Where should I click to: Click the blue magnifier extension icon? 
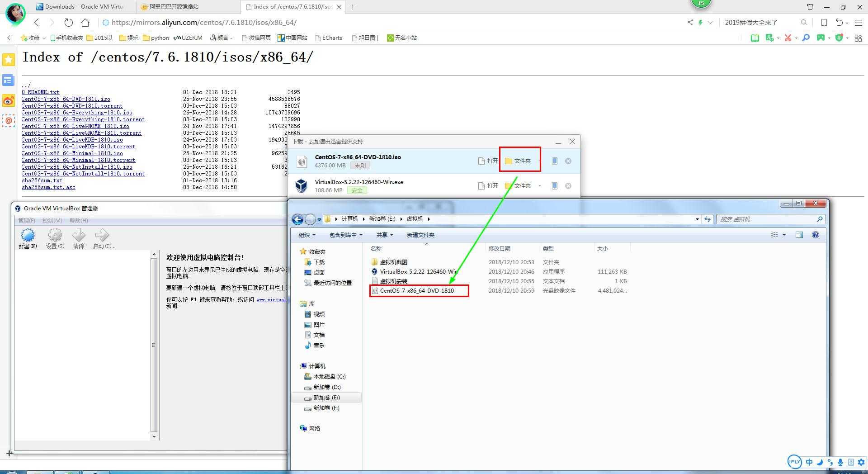coord(806,38)
